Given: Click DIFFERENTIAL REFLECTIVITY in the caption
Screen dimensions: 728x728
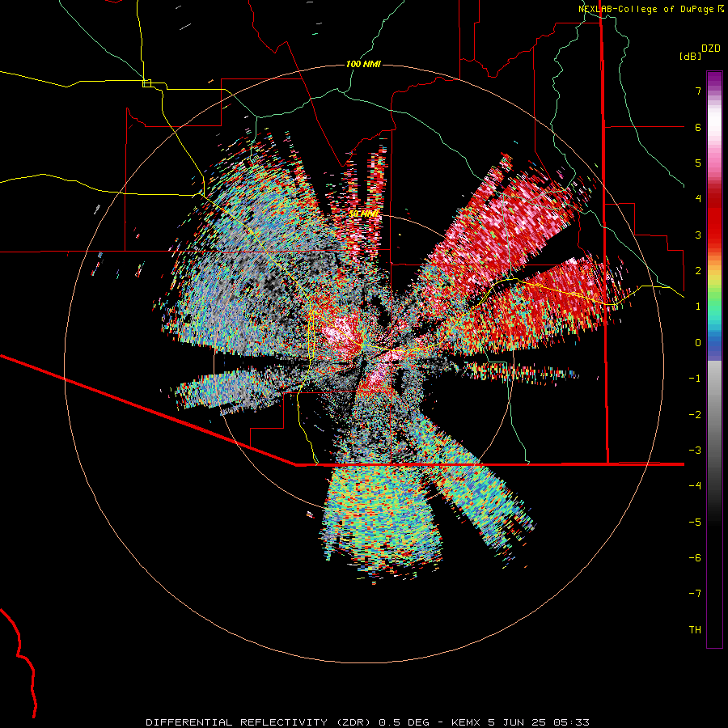Looking at the screenshot, I should click(x=236, y=722).
